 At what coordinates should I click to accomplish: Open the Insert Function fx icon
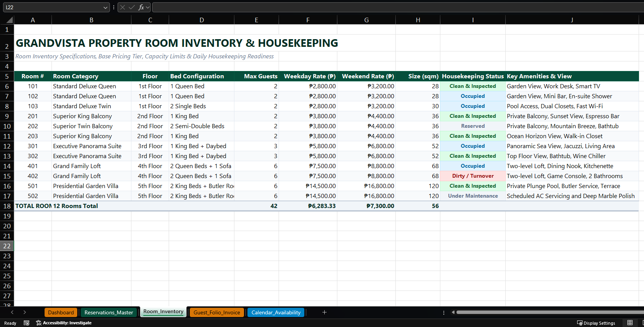[141, 7]
